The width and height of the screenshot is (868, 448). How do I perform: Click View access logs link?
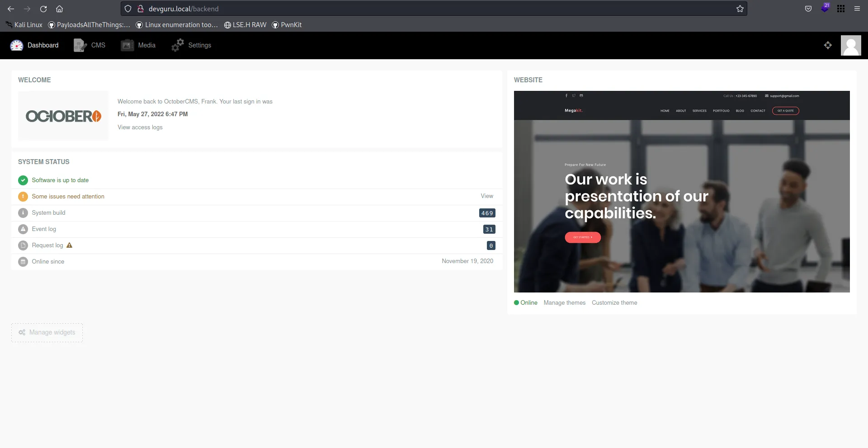point(140,127)
